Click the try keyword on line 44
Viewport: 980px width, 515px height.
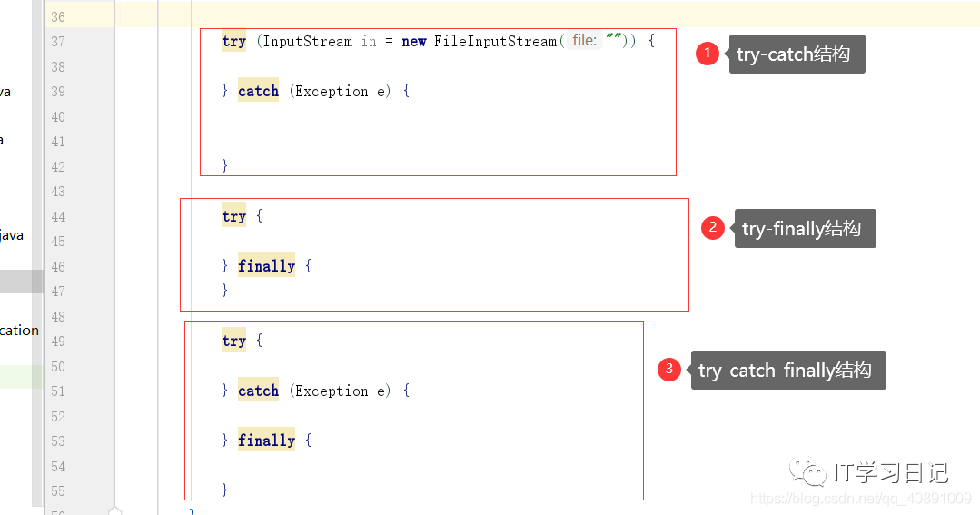(233, 216)
